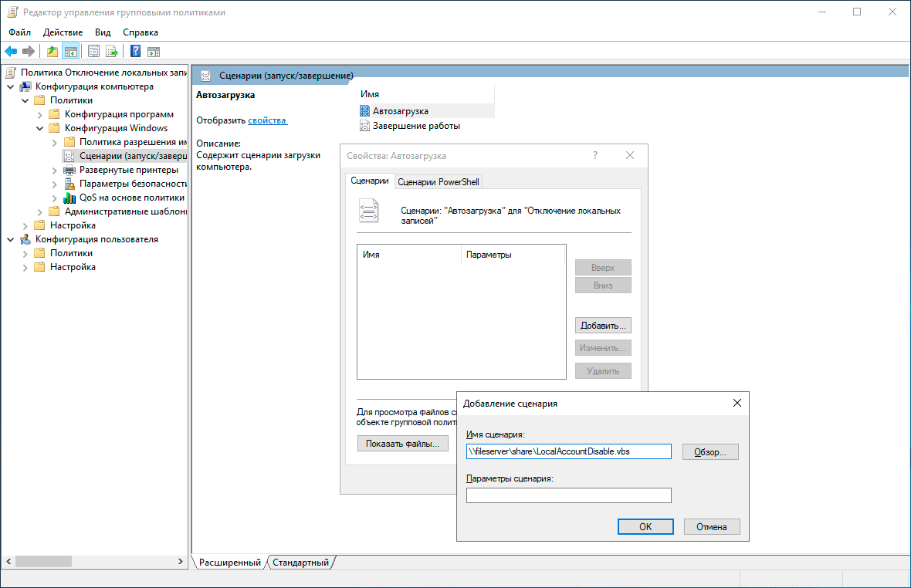Collapse the Конфигурация Windows node
The image size is (911, 588).
[40, 128]
